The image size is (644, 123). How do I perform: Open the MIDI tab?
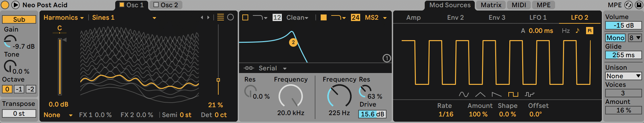[519, 5]
